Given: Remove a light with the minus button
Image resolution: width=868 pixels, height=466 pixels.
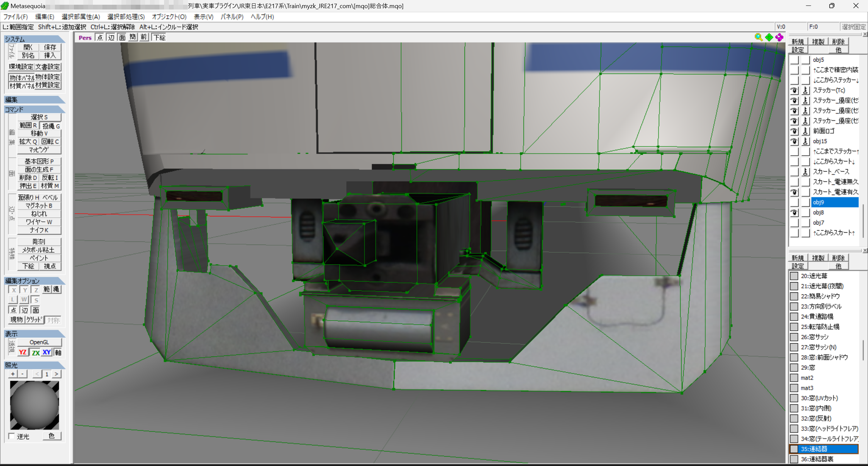Looking at the screenshot, I should point(22,374).
